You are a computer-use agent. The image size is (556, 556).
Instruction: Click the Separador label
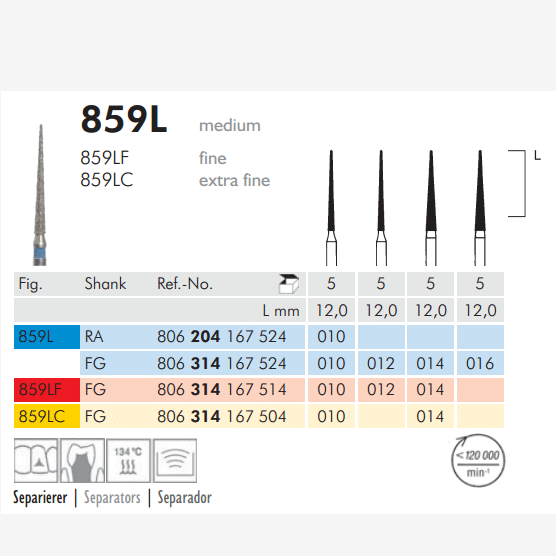click(184, 497)
